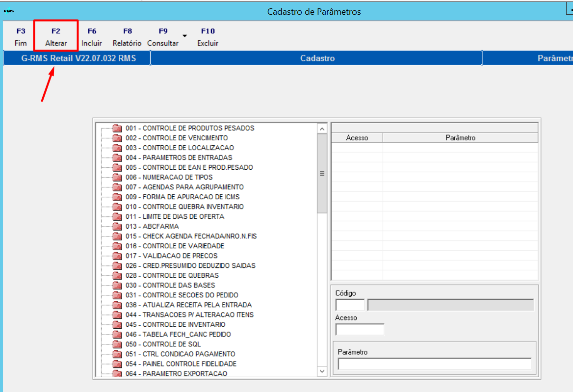Click scroll up arrow of parameter tree
The image size is (573, 392).
[322, 129]
